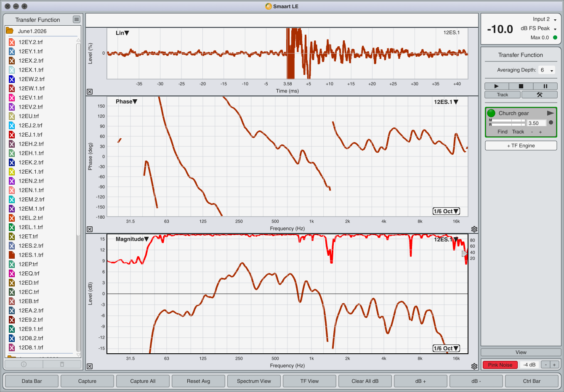Click Capture All button

(x=143, y=381)
